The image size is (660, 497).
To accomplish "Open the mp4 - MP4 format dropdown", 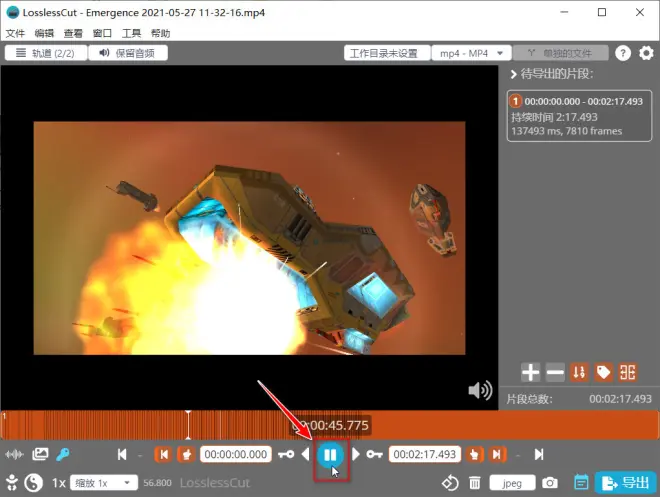I will pos(472,53).
